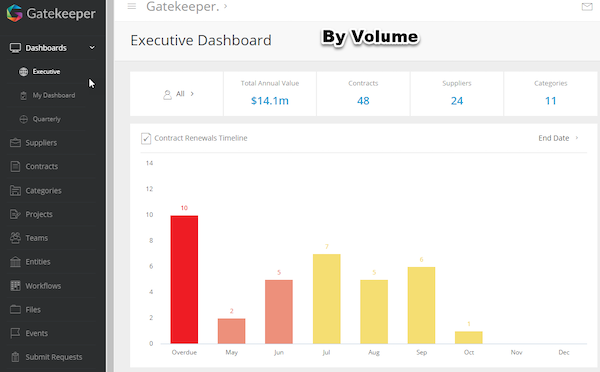Open the Executive dashboard menu item
The width and height of the screenshot is (600, 372).
[x=46, y=72]
